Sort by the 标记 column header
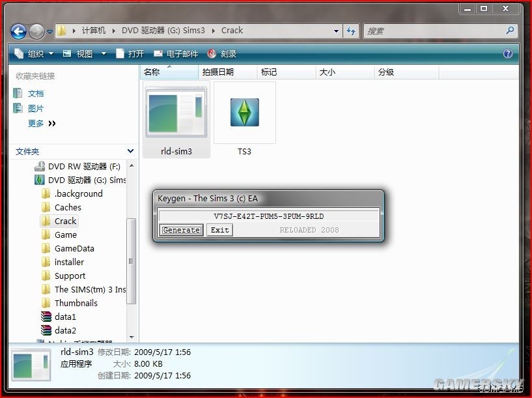This screenshot has height=398, width=532. (x=287, y=72)
